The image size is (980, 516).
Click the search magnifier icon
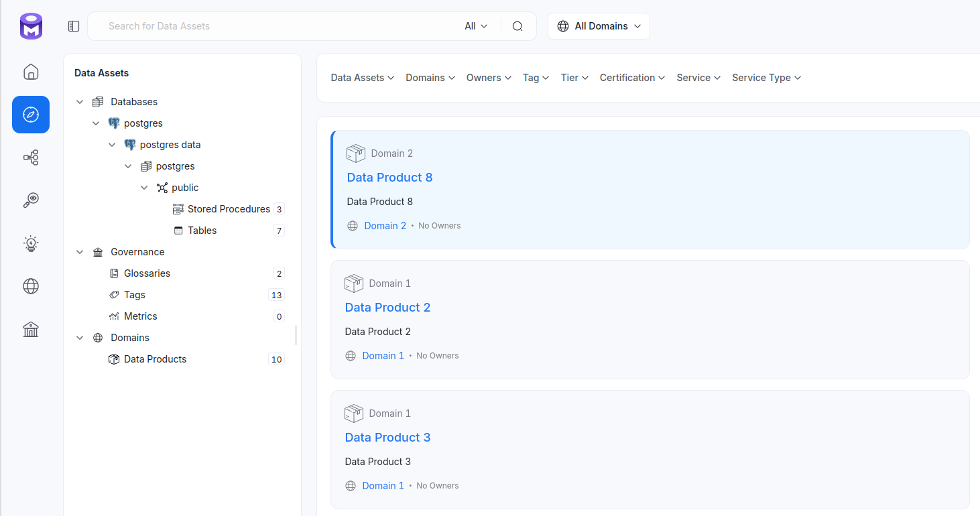[x=517, y=26]
